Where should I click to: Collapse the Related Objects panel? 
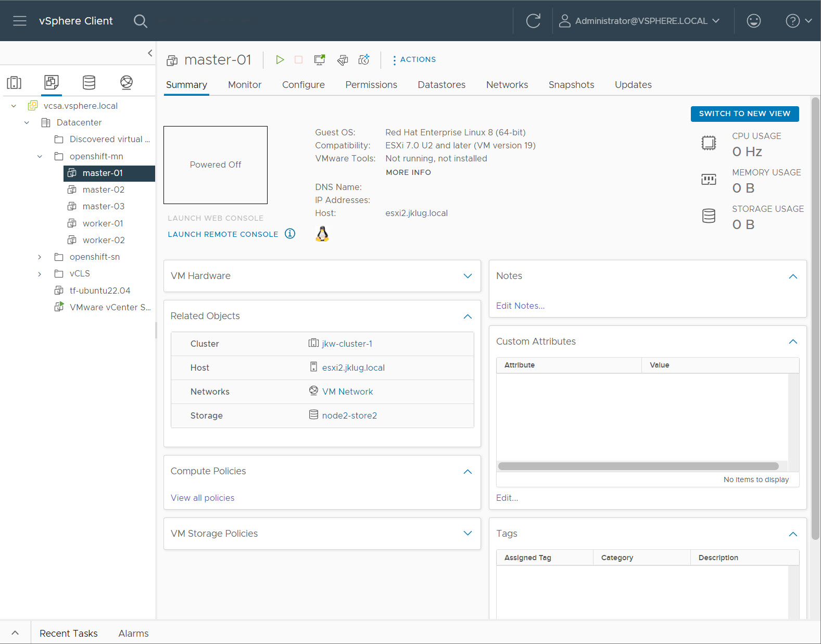468,316
